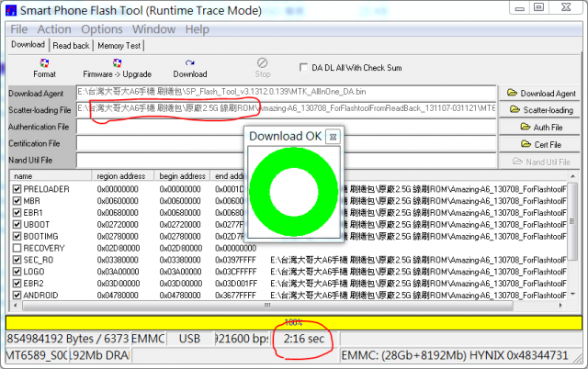This screenshot has height=369, width=588.
Task: Click the Firmware -> Upgrade icon
Action: tap(117, 63)
